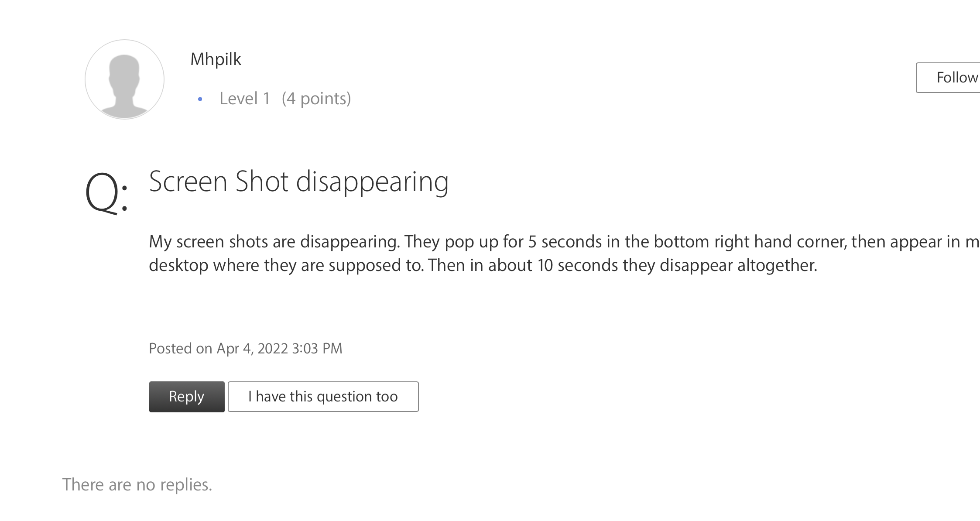Click the Level 1 label
The image size is (980, 521).
click(244, 99)
